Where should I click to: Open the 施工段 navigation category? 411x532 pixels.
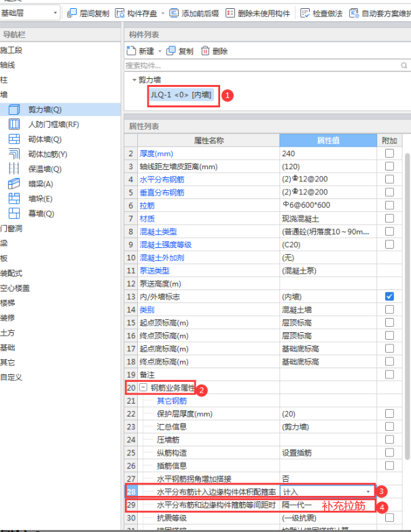tap(11, 50)
